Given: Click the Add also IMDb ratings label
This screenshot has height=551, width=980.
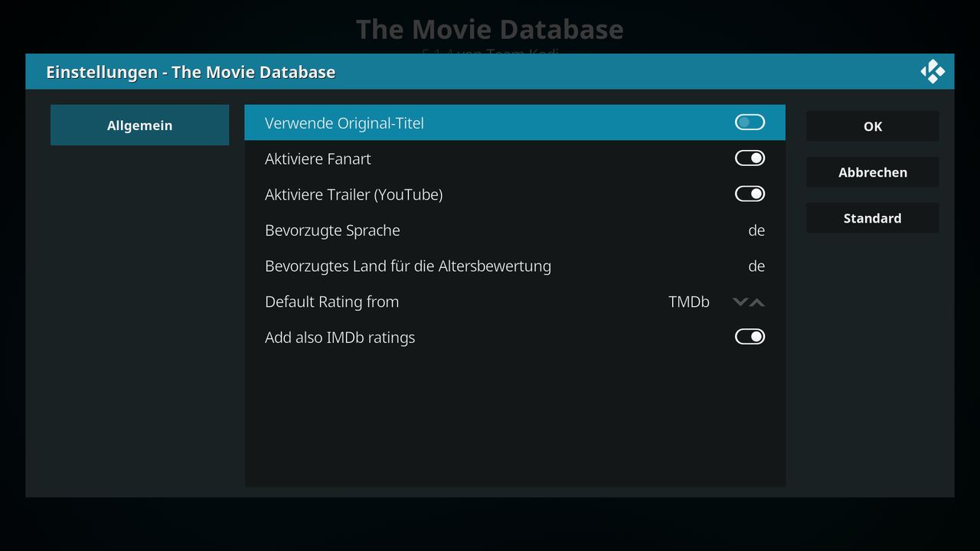Looking at the screenshot, I should point(340,337).
